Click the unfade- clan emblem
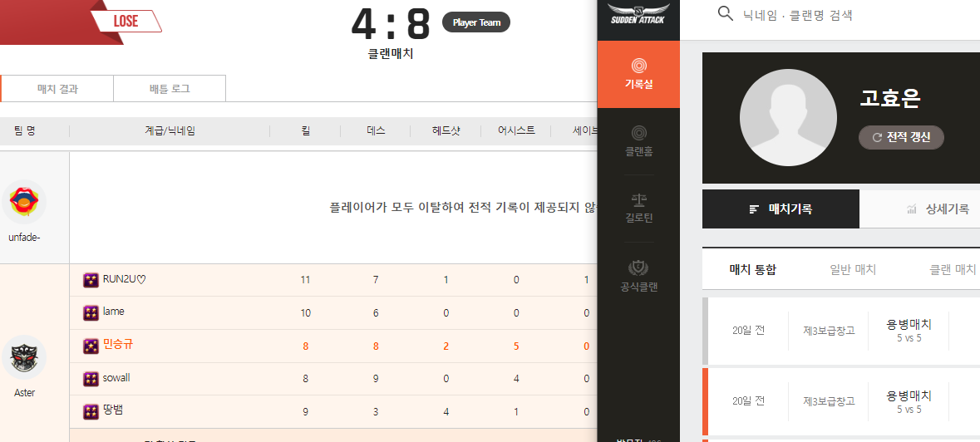This screenshot has height=442, width=980. (25, 202)
